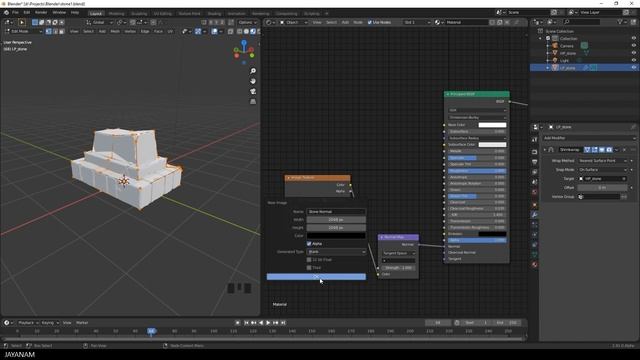Hide the Light object with the eye icon
The width and height of the screenshot is (640, 360).
pos(633,60)
